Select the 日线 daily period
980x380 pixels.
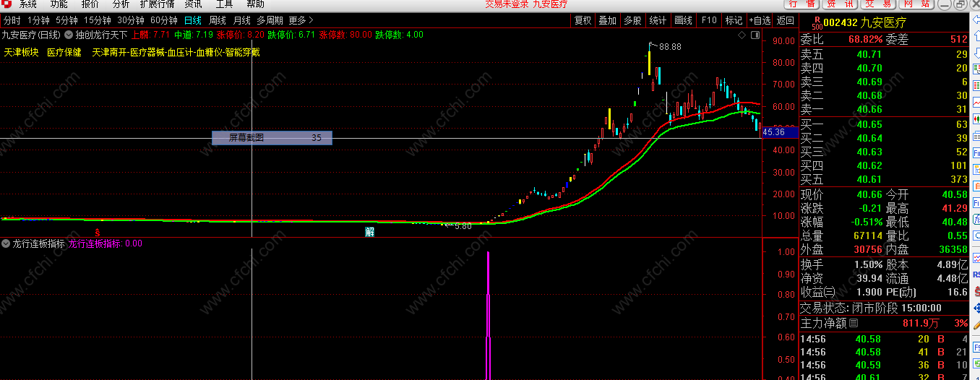[x=193, y=20]
